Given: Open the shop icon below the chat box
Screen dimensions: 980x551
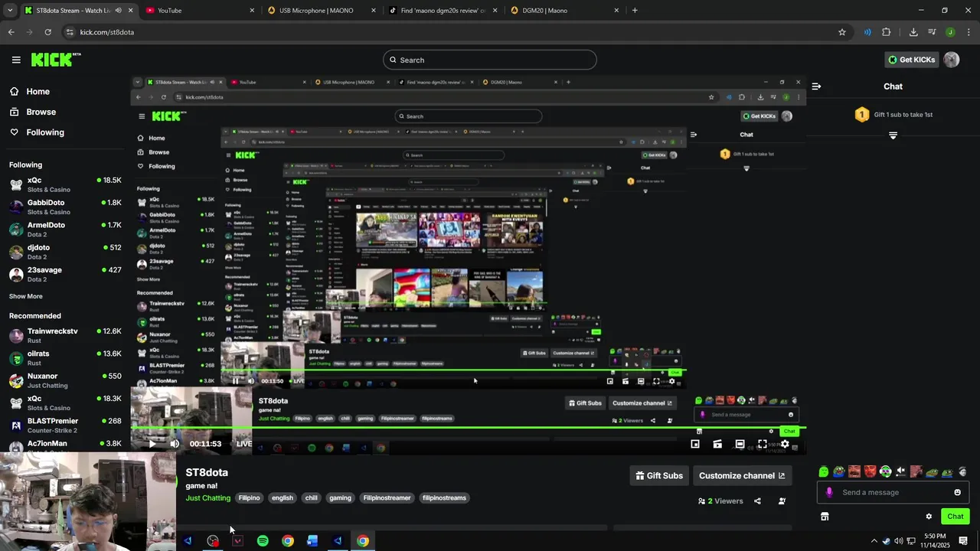Looking at the screenshot, I should [825, 517].
